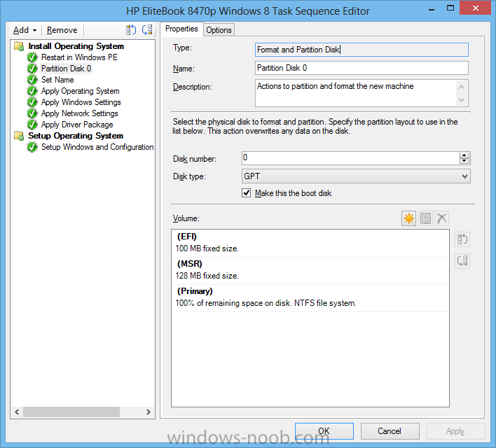Click the move step down icon in left toolbar
The height and width of the screenshot is (448, 496).
[147, 30]
